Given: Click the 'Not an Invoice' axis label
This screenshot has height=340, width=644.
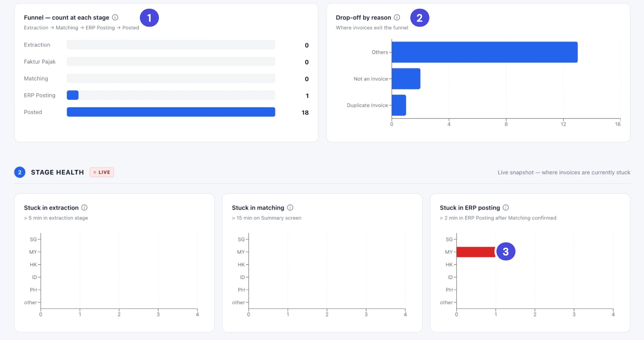Looking at the screenshot, I should coord(371,79).
